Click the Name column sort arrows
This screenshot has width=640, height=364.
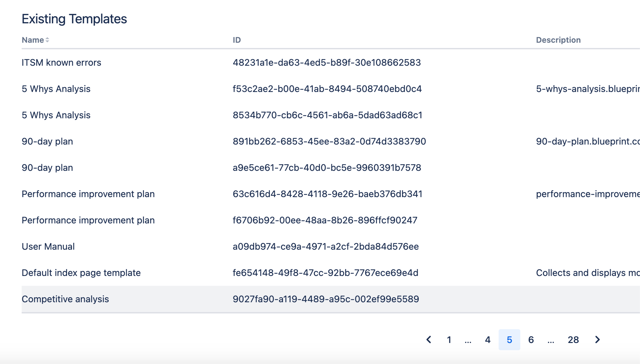(47, 40)
